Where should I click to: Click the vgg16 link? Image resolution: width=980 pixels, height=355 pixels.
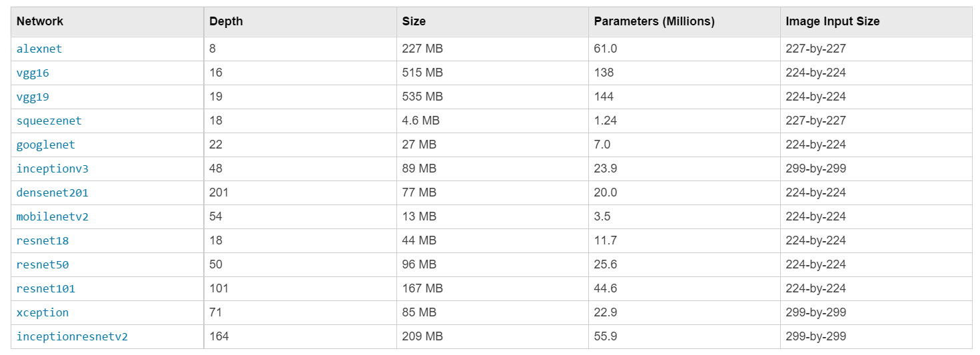[x=33, y=73]
